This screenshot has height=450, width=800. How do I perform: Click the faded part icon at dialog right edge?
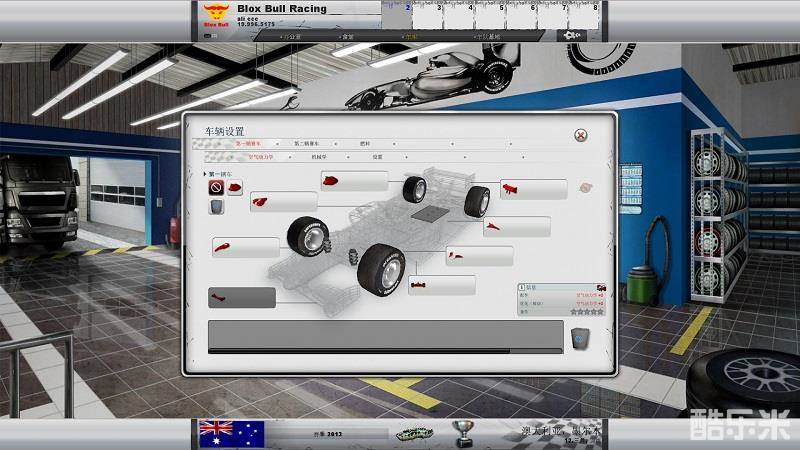586,187
